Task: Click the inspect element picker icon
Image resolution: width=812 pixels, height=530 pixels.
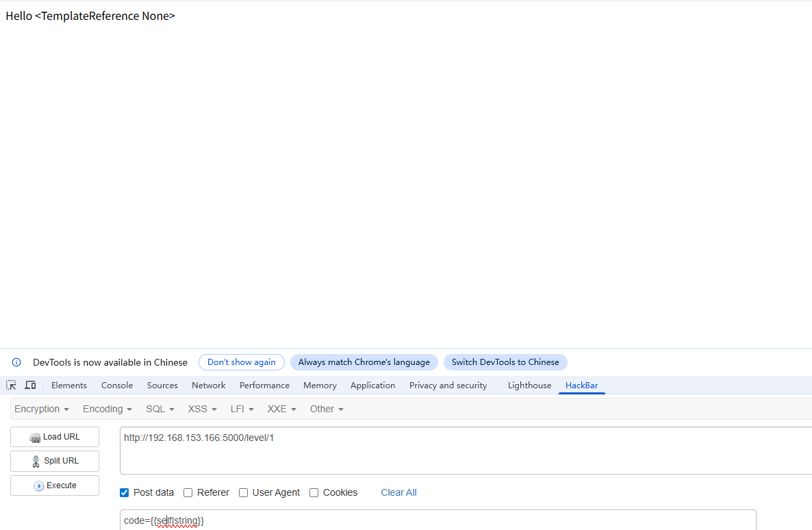Action: coord(11,386)
